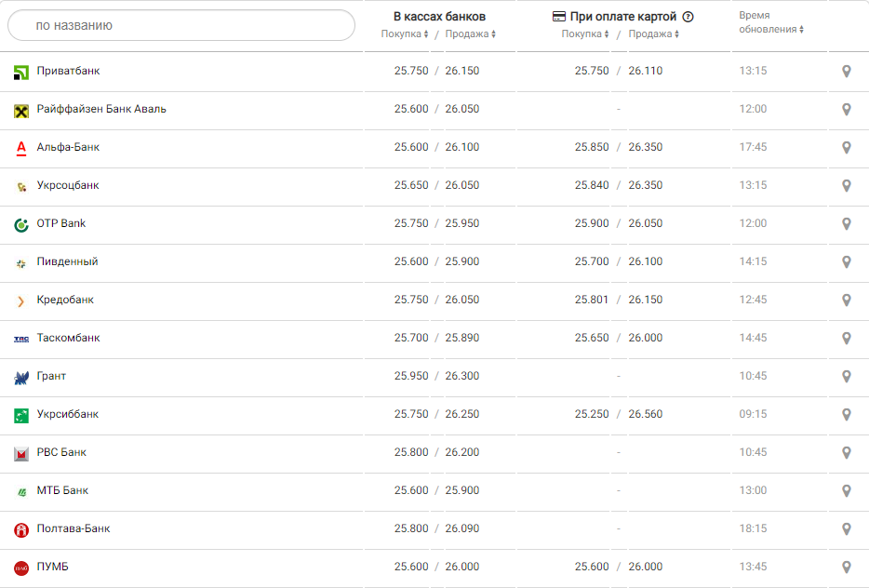Sort by bank cash desk Продажа rate
This screenshot has width=869, height=588.
click(x=470, y=34)
